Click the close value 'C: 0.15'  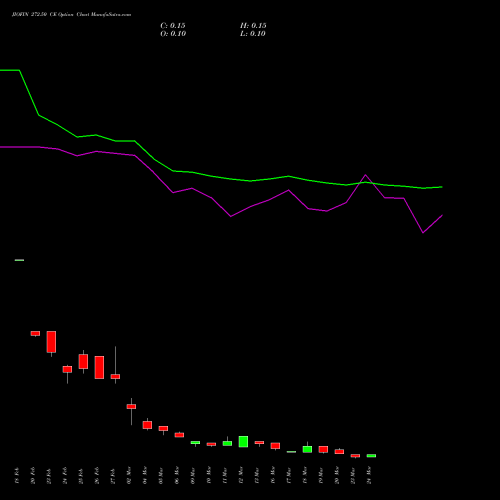173,26
